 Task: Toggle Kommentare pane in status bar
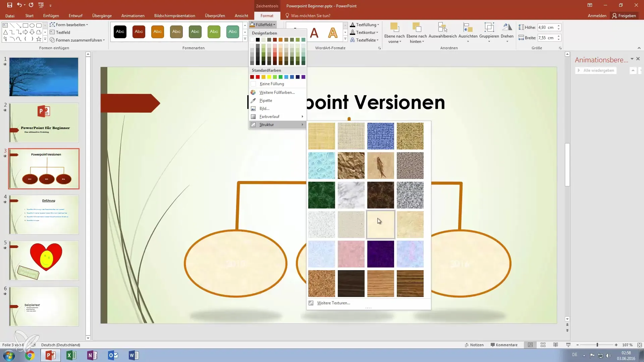click(504, 345)
